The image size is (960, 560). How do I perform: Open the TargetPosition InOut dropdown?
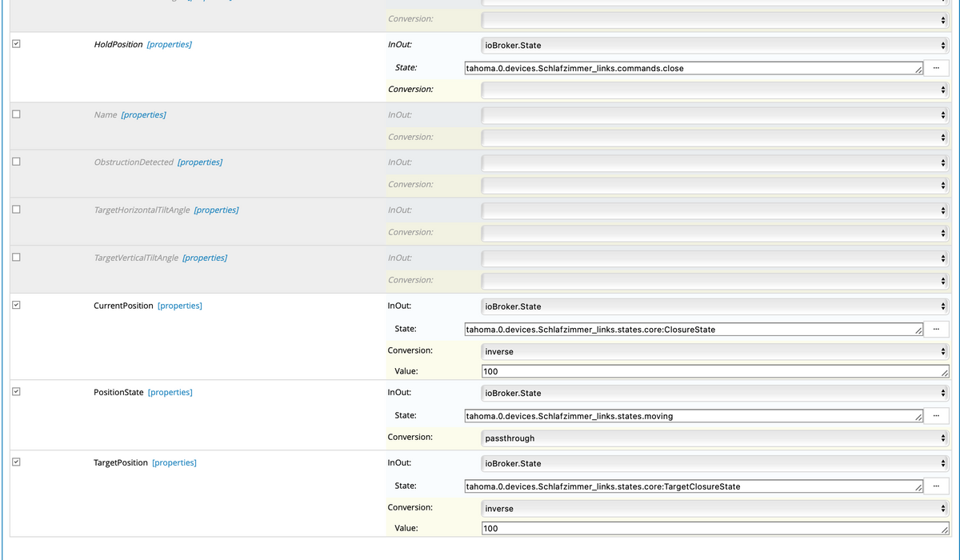click(x=714, y=463)
